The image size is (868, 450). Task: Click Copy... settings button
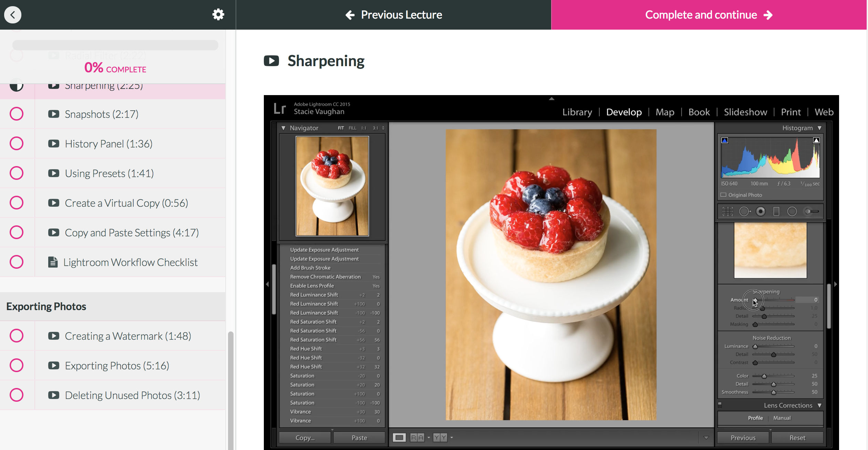(305, 438)
